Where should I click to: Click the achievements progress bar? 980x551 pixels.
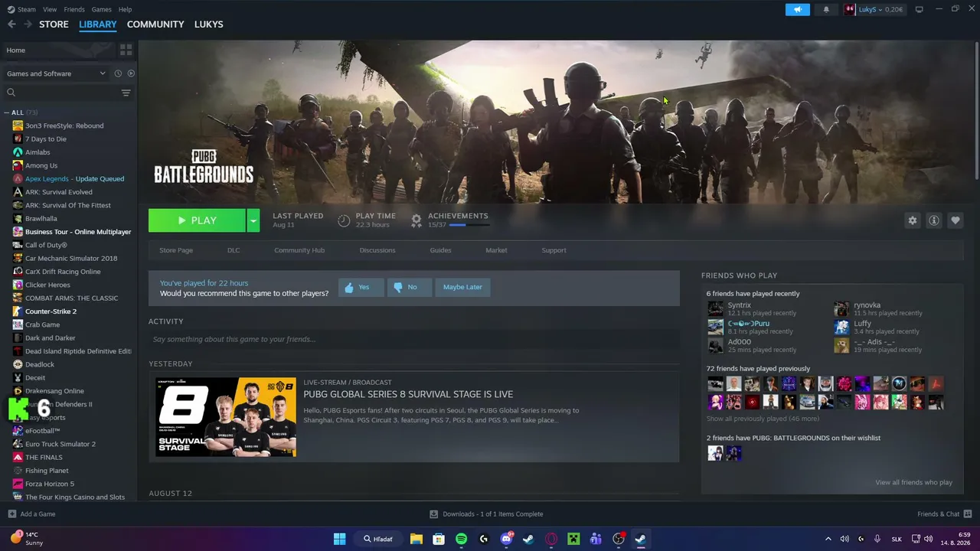pyautogui.click(x=469, y=225)
